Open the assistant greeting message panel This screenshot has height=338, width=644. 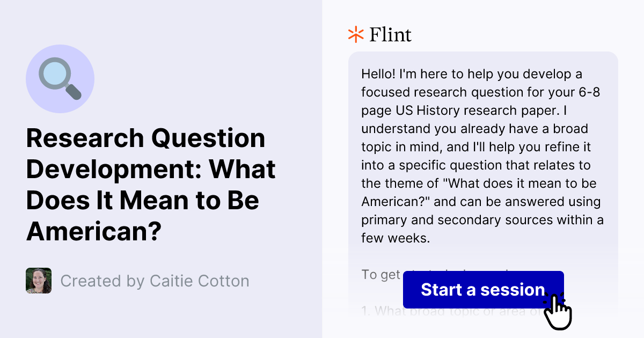(x=483, y=156)
